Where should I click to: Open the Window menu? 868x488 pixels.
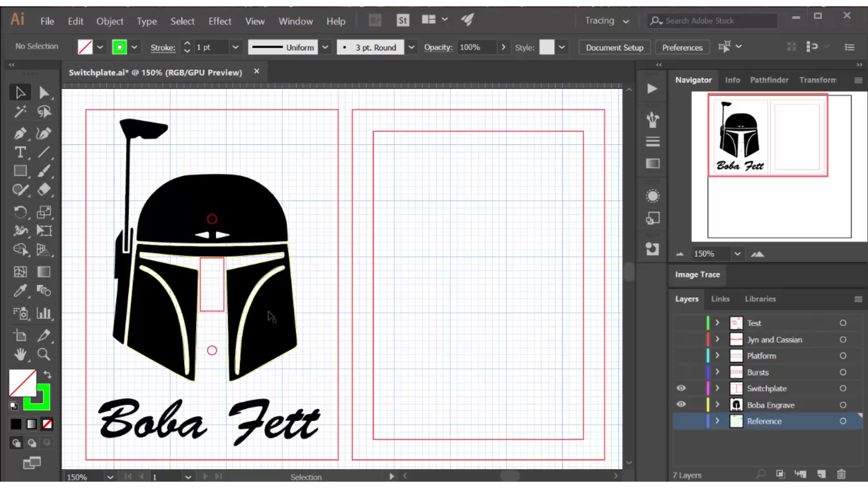click(296, 21)
